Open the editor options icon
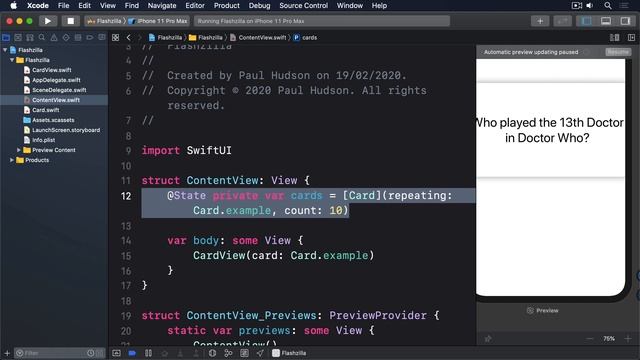 click(614, 38)
